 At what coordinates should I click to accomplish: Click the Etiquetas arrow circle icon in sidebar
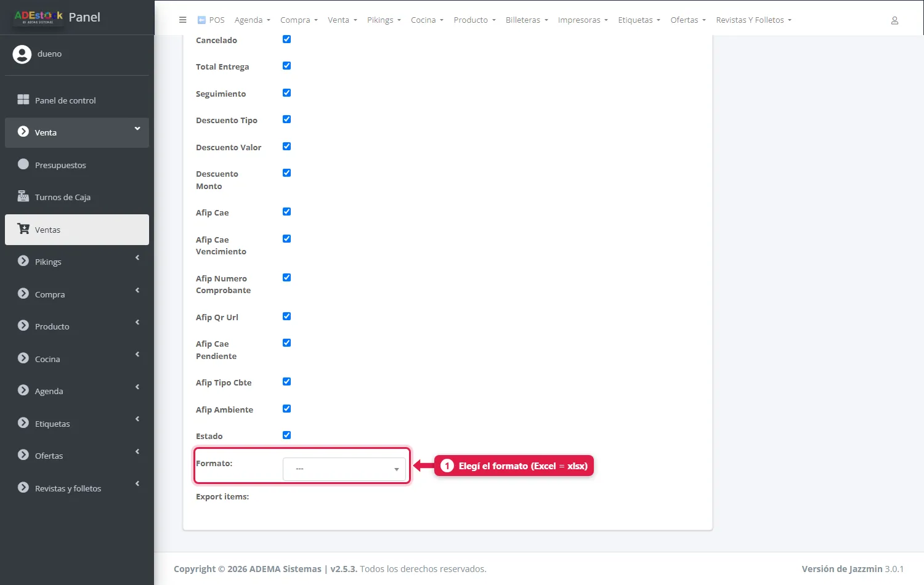[23, 423]
